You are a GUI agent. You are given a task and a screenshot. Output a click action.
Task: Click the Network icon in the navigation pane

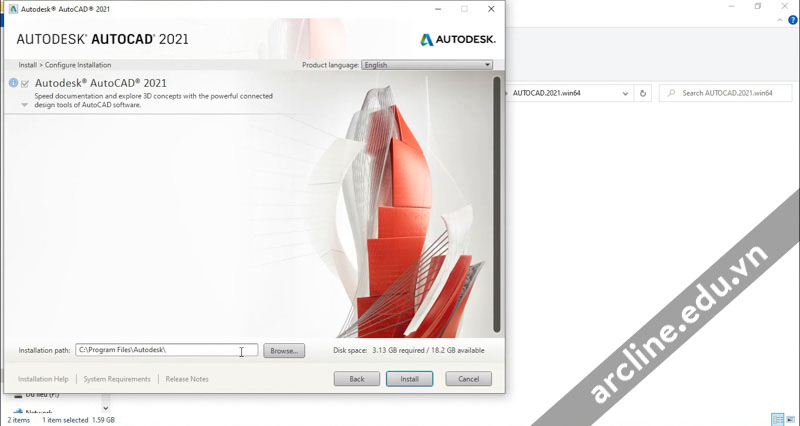coord(17,412)
